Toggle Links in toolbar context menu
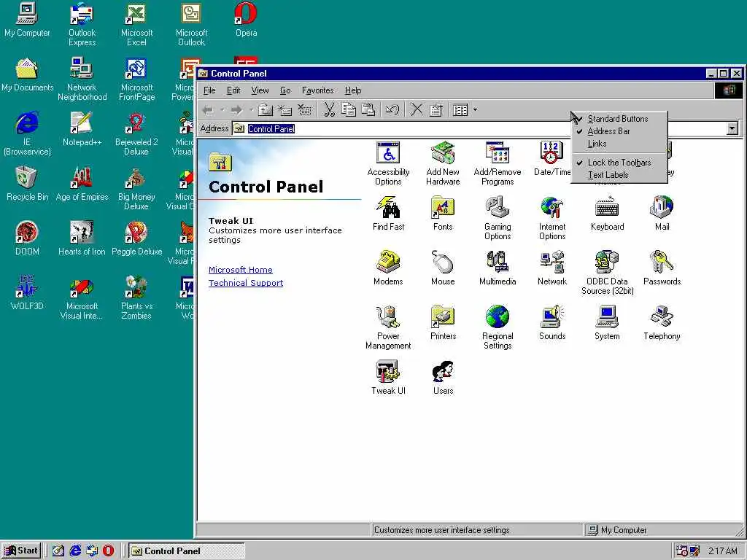The width and height of the screenshot is (747, 560). [619, 144]
